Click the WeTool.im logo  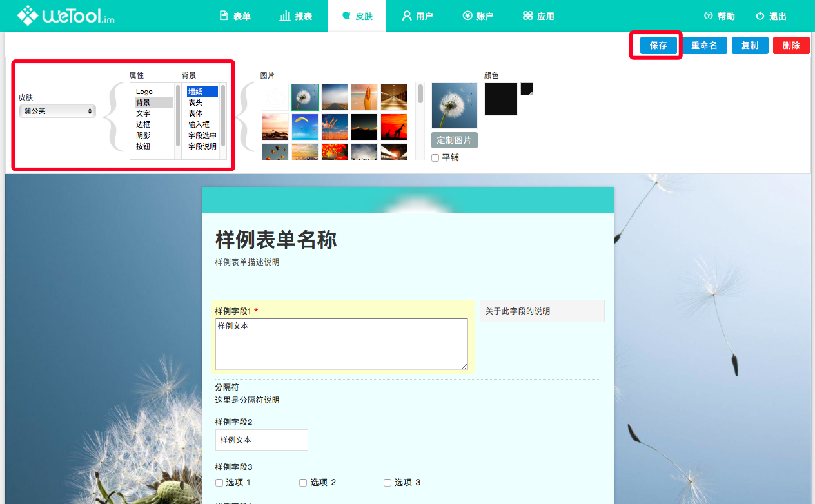tap(66, 15)
